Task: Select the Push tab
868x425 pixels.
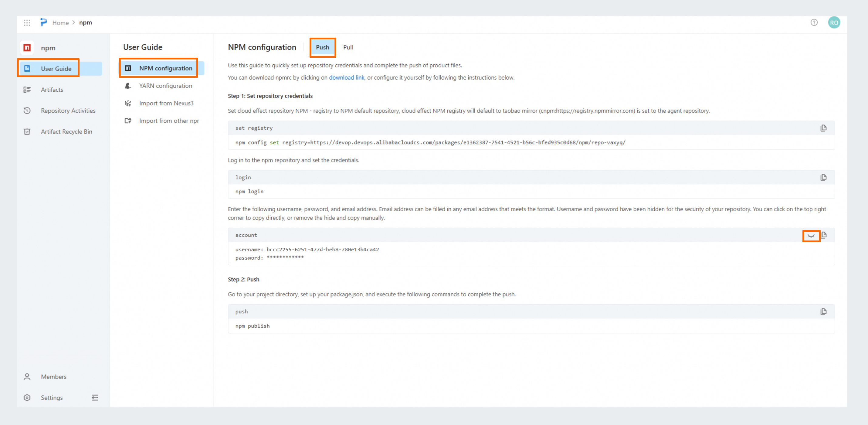Action: click(322, 48)
